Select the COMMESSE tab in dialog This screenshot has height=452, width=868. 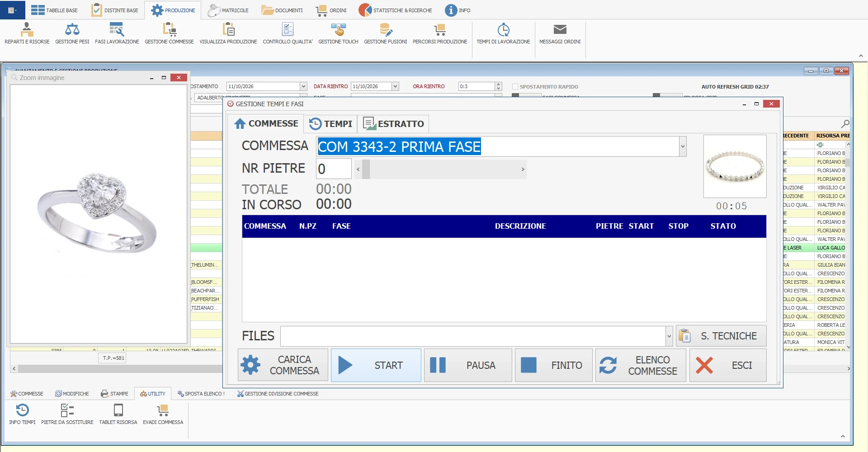tap(266, 123)
